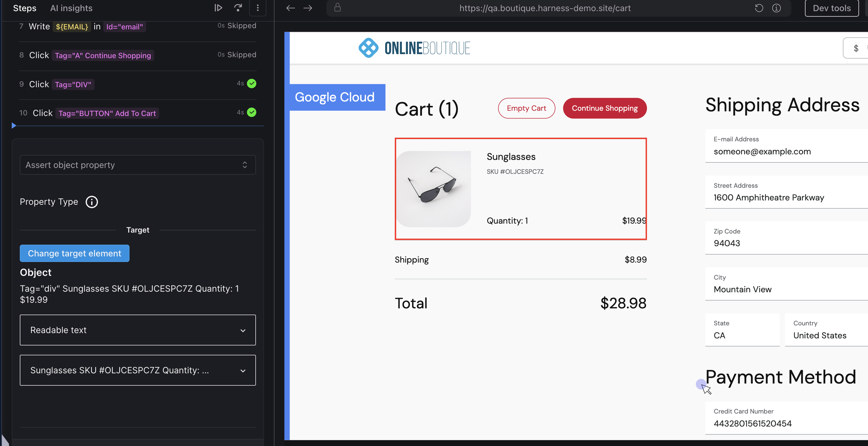Select the Steps tab
The width and height of the screenshot is (868, 446).
pos(25,8)
